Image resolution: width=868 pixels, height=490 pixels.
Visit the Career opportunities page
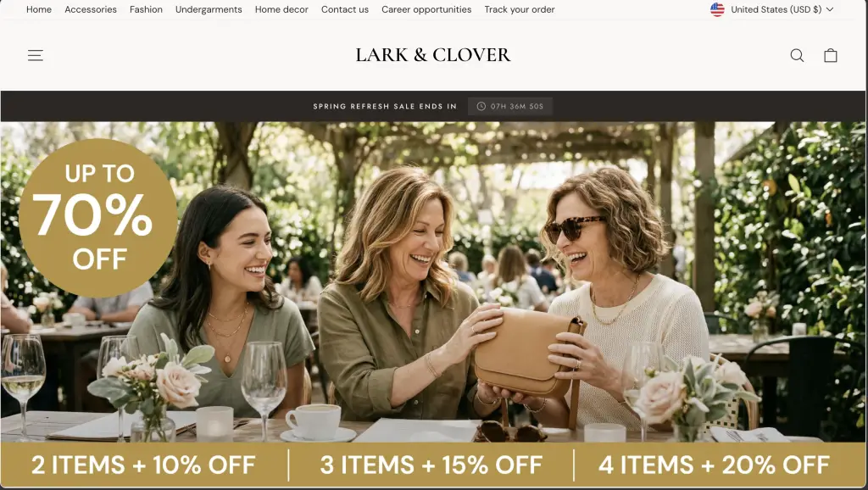[426, 9]
